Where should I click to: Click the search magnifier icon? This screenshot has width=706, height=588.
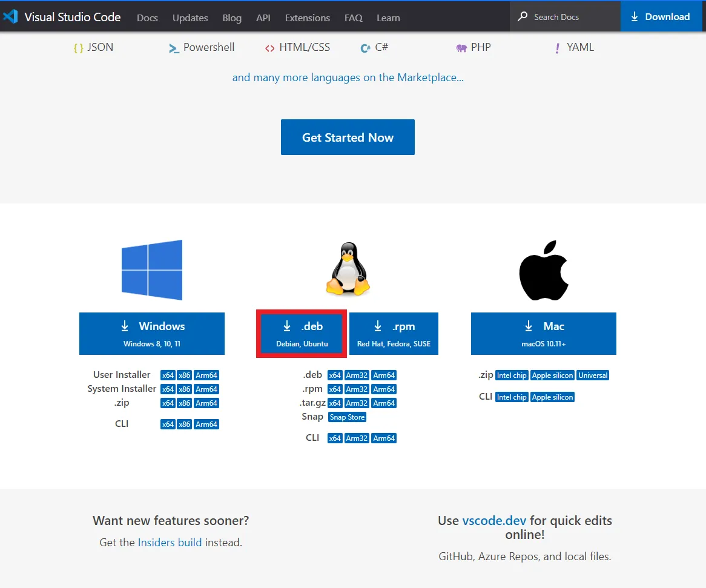(x=523, y=17)
